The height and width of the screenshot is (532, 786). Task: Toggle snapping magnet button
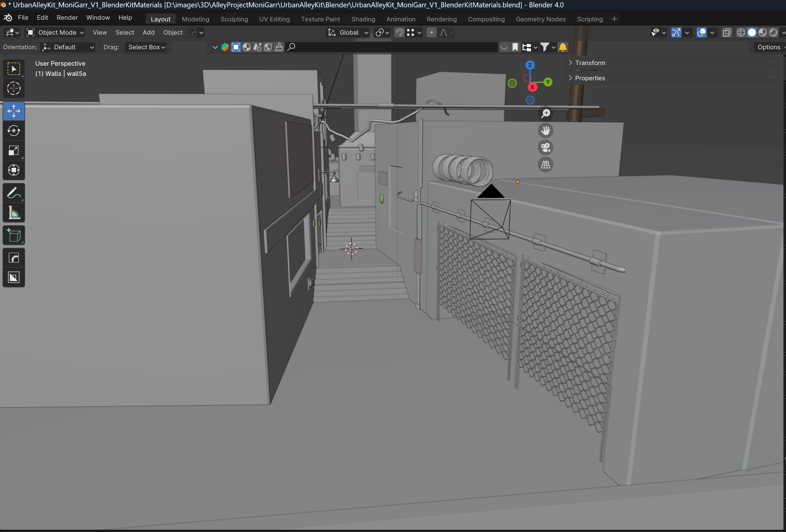(x=399, y=32)
